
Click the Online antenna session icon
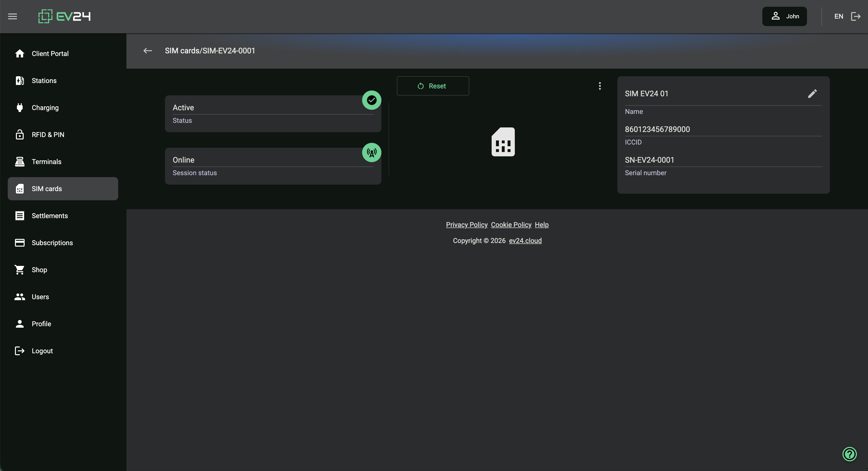coord(372,153)
